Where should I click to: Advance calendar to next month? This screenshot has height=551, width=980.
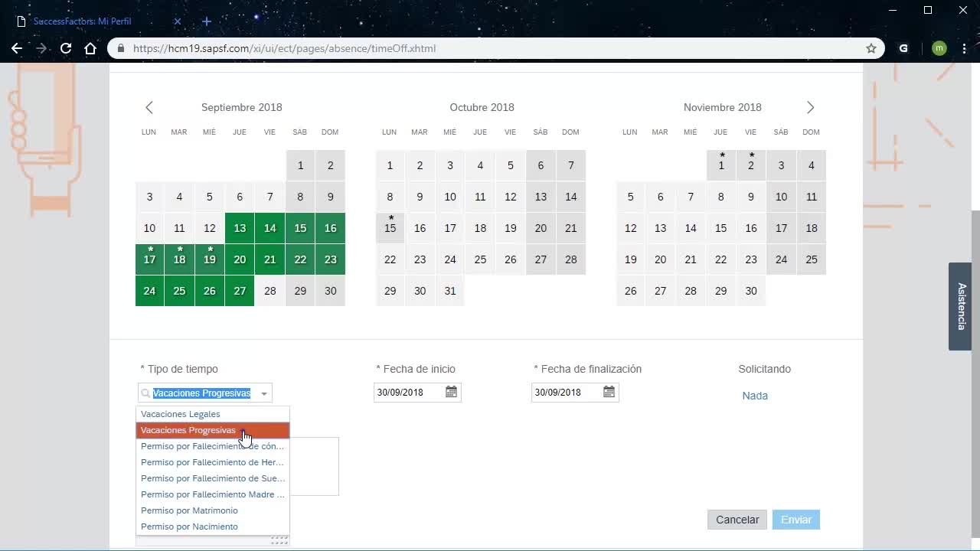click(810, 108)
